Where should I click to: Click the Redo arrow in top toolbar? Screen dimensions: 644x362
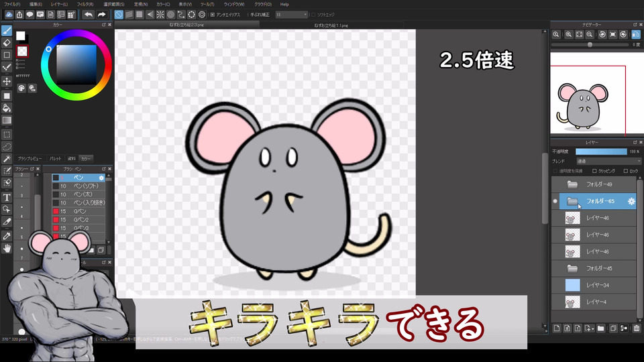point(101,15)
